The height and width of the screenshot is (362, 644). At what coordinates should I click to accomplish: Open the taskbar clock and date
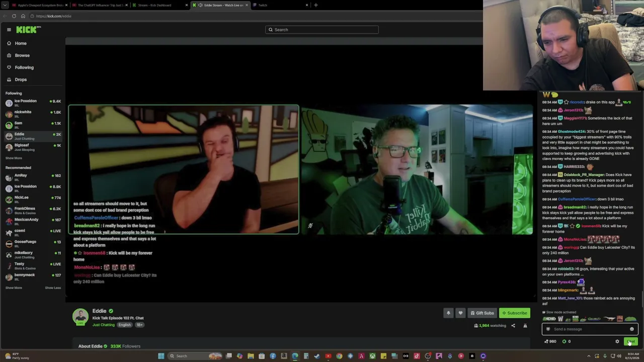click(x=633, y=356)
